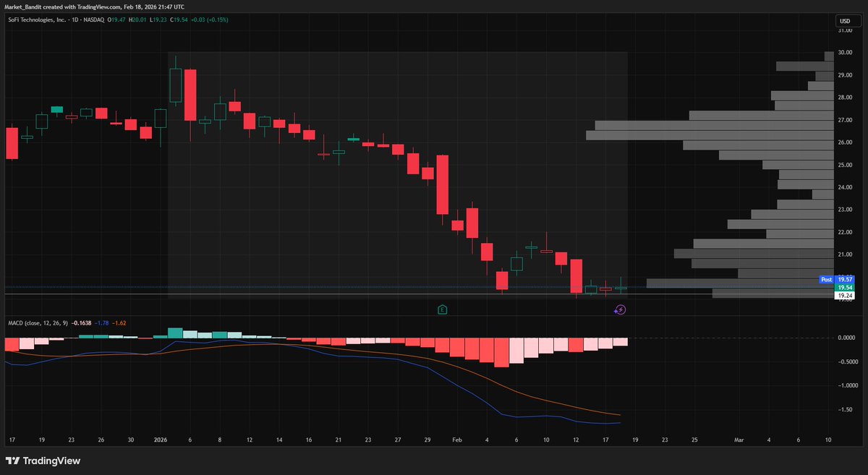Screen dimensions: 868x475
Task: Select the Feb label on the time axis
Action: pos(456,439)
